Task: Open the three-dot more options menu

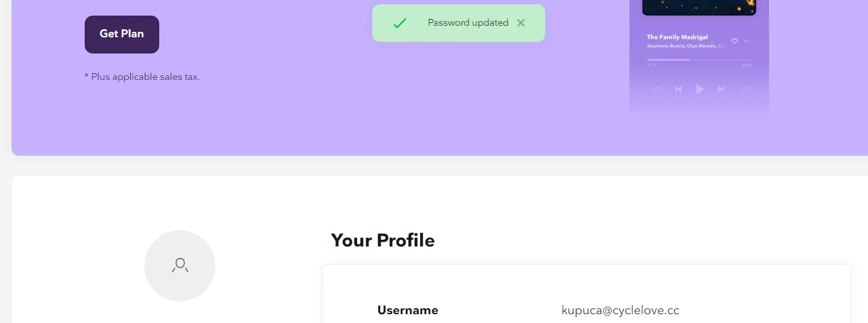Action: pos(747,41)
